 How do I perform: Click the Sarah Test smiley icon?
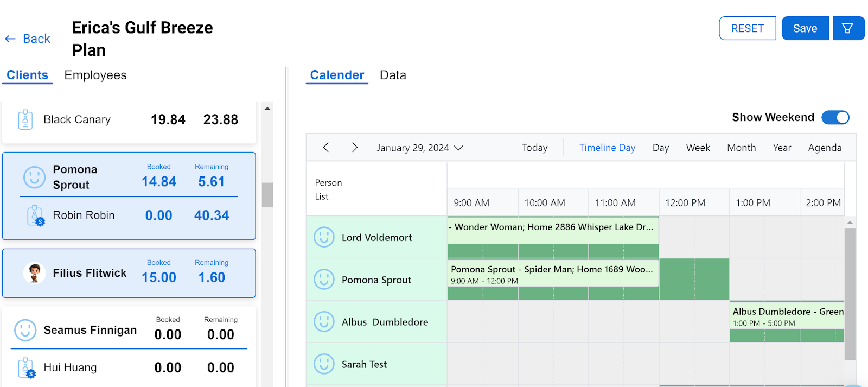324,364
